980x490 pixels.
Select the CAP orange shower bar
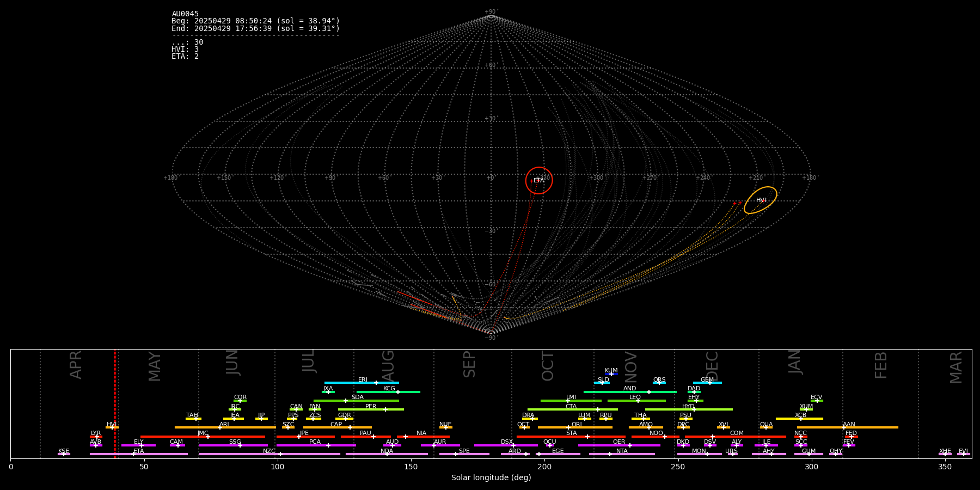point(338,427)
